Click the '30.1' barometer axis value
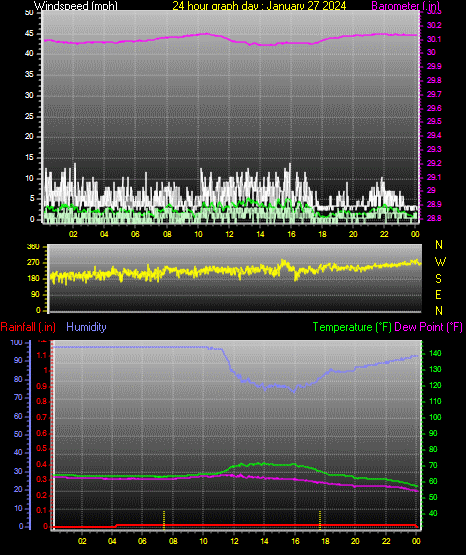This screenshot has width=466, height=555. pos(434,39)
